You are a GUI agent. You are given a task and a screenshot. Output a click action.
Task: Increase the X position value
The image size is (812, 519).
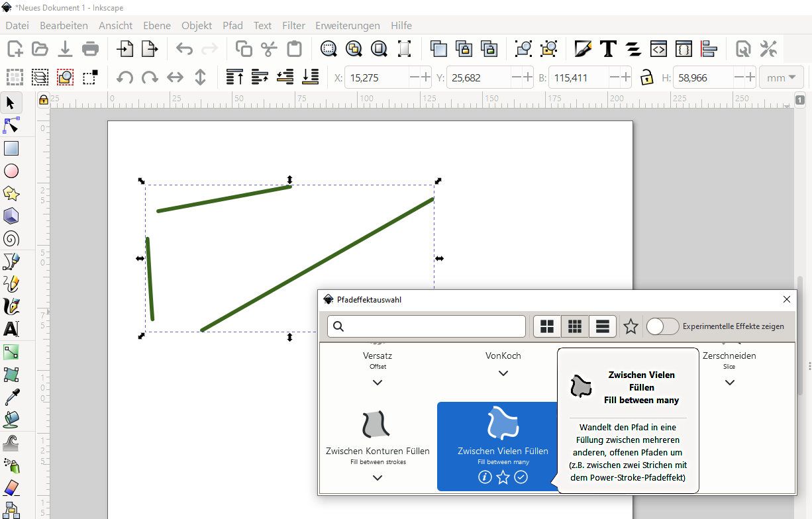tap(426, 77)
